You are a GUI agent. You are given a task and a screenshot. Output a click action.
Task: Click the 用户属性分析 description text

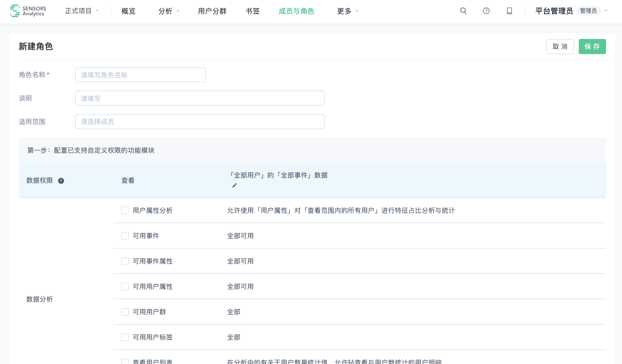341,210
